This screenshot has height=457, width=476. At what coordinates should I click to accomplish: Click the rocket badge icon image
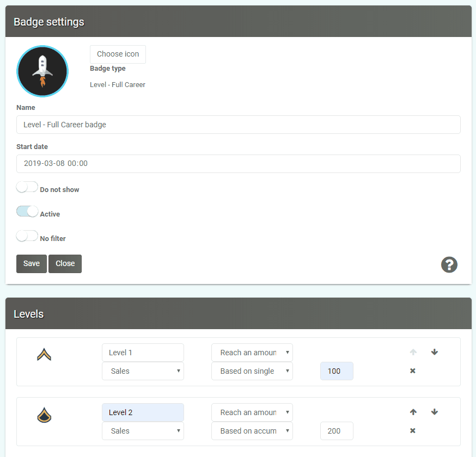coord(42,71)
